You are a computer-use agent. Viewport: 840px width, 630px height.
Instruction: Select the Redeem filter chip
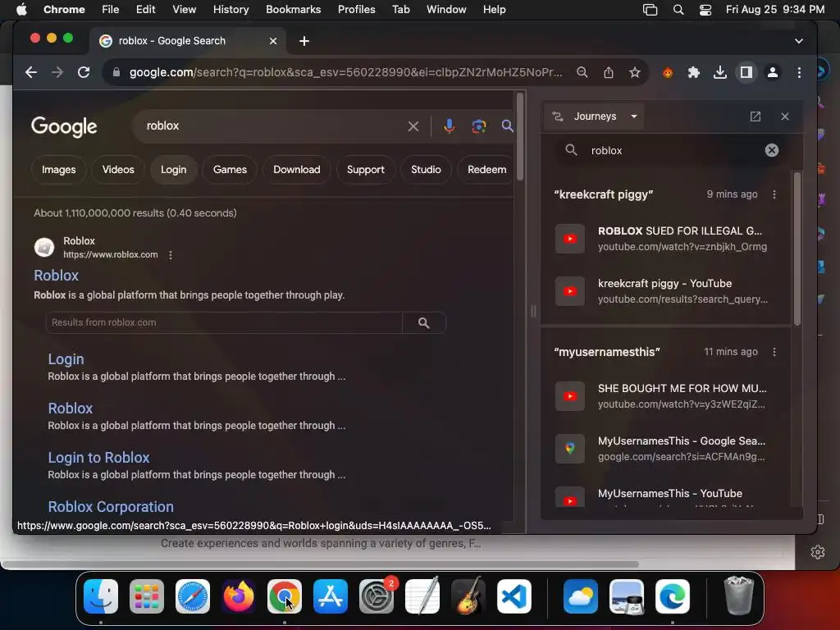click(x=486, y=170)
